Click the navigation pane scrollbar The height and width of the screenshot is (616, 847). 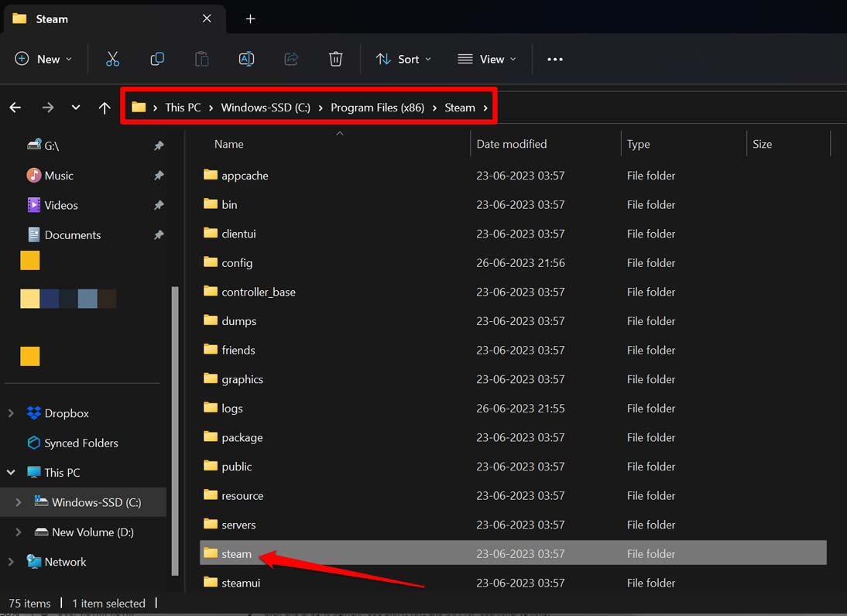tap(174, 431)
